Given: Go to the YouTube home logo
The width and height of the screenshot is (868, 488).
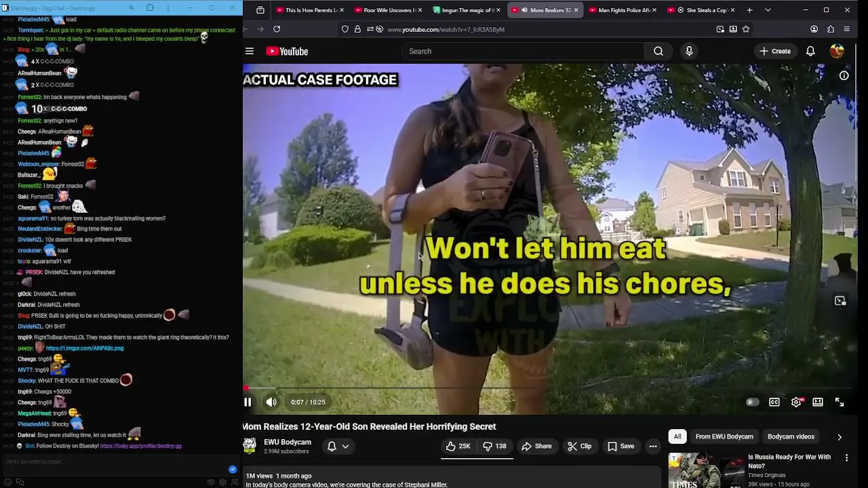Looking at the screenshot, I should coord(287,52).
